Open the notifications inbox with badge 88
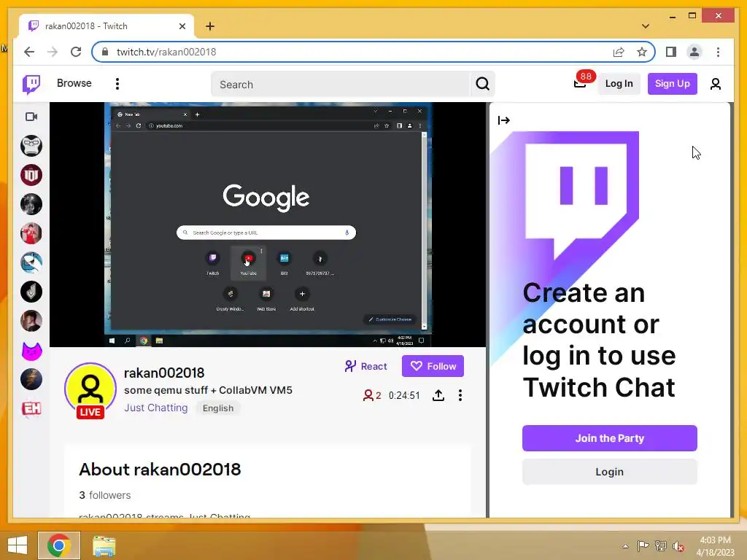Viewport: 747px width, 560px height. 580,84
